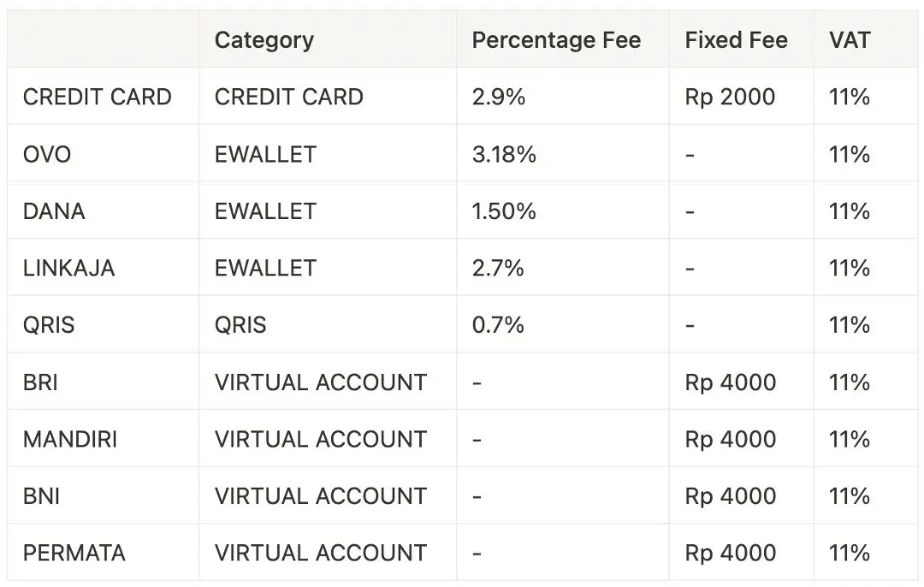The height and width of the screenshot is (587, 924).
Task: Select the LINKAJA row name cell
Action: [68, 268]
